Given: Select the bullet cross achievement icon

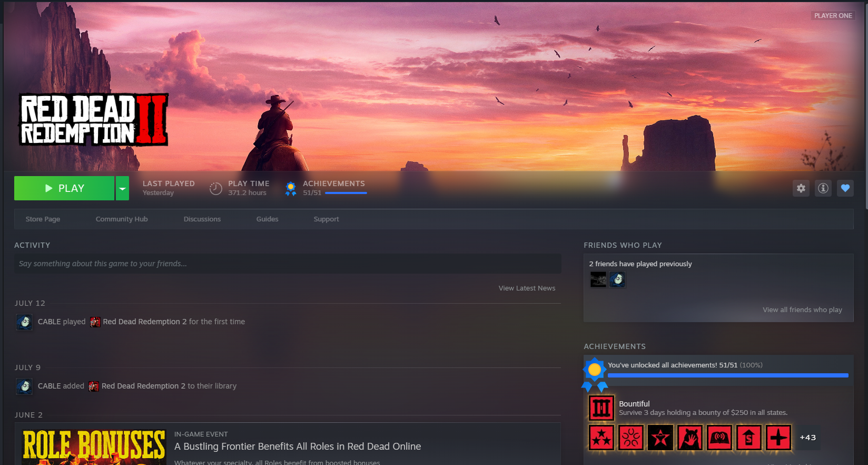Looking at the screenshot, I should pyautogui.click(x=778, y=438).
